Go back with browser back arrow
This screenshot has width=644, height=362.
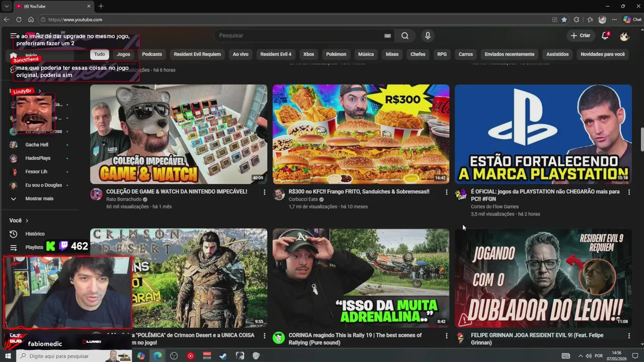pos(7,20)
